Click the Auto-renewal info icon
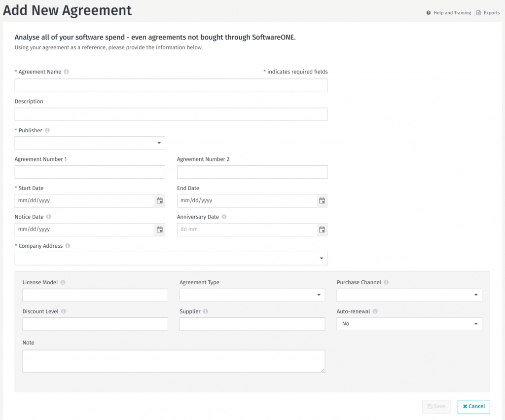The height and width of the screenshot is (420, 505). 375,311
